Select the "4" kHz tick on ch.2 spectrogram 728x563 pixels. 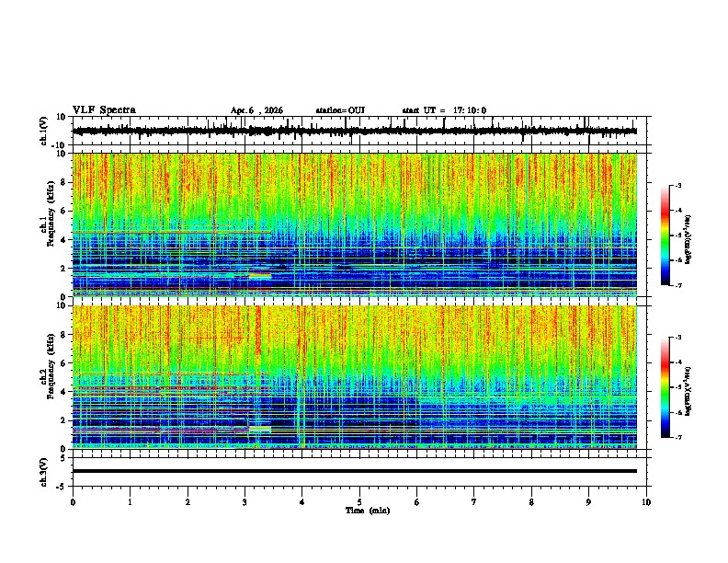click(x=63, y=392)
